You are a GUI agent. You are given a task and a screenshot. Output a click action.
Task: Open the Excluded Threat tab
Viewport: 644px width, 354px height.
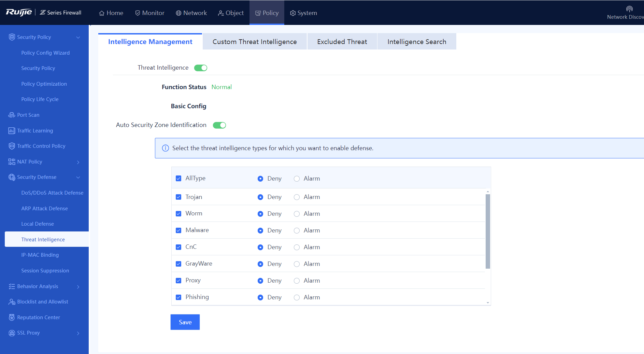click(x=342, y=42)
